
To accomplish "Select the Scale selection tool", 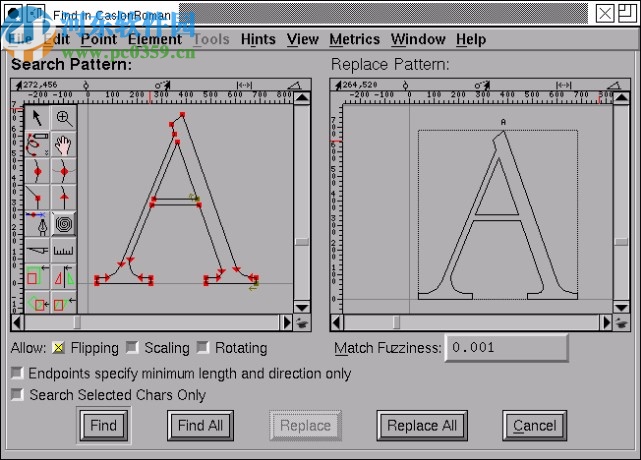I will [37, 276].
